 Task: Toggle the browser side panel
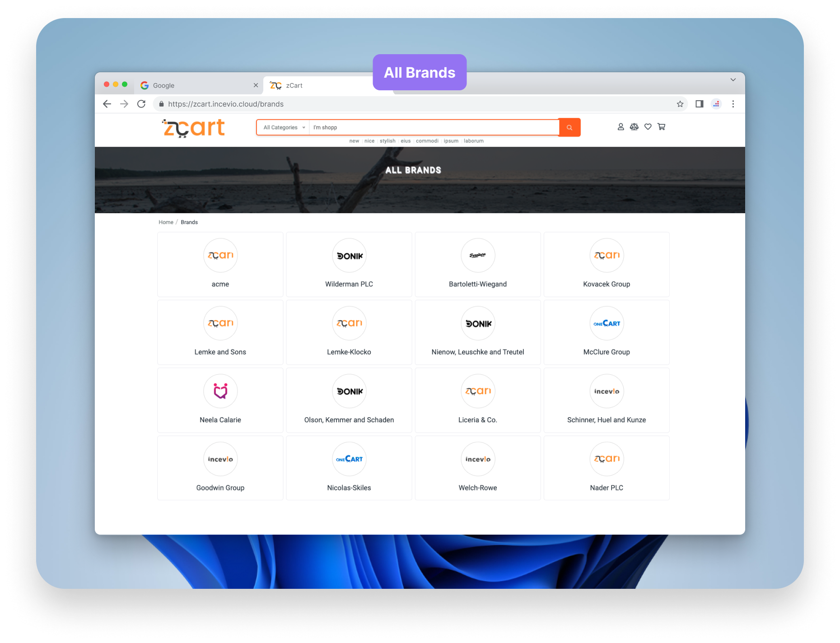tap(699, 104)
